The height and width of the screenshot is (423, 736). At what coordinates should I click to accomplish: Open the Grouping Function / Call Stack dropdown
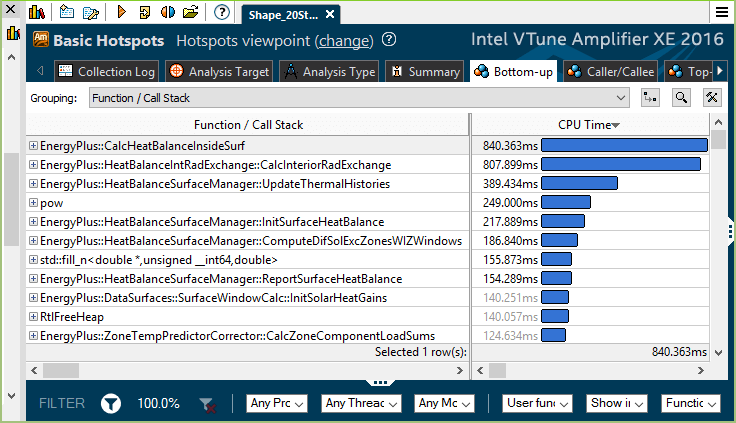pos(359,98)
